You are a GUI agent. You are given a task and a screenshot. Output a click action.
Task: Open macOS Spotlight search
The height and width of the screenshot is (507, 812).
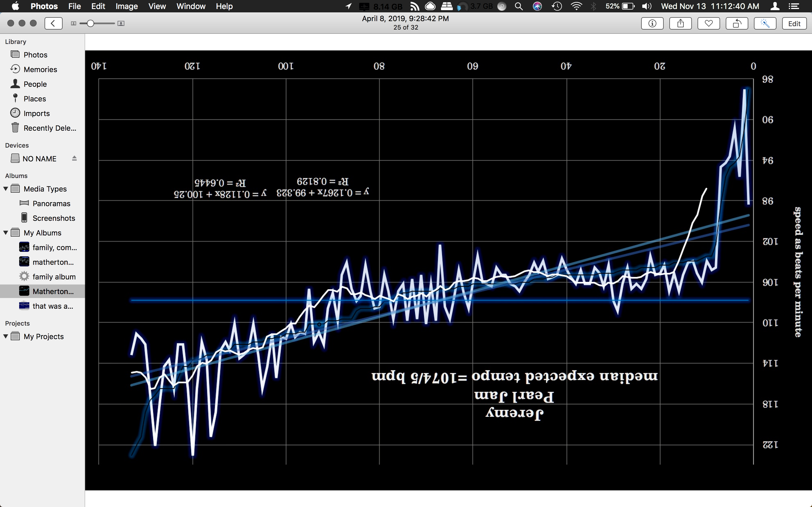click(519, 6)
